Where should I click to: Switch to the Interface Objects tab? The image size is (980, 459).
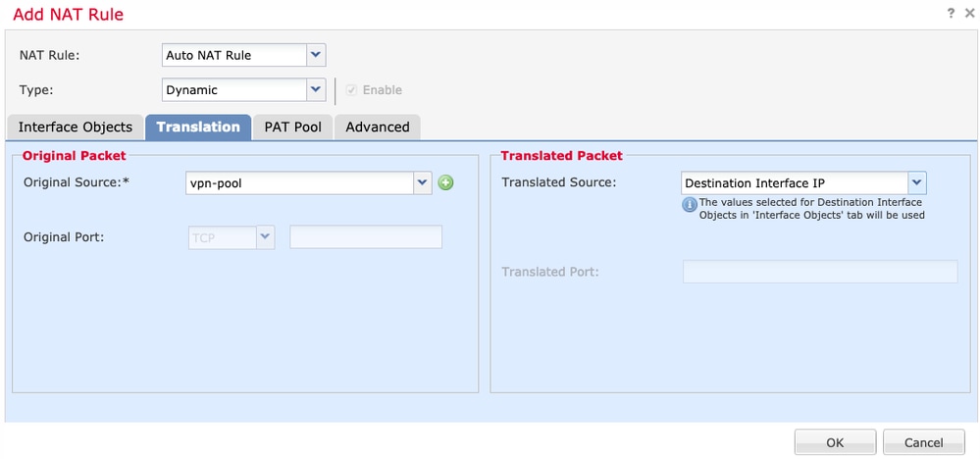click(x=75, y=127)
